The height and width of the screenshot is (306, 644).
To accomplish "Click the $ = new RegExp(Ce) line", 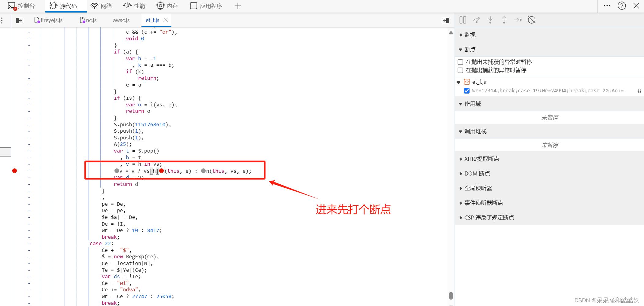I will pos(130,256).
